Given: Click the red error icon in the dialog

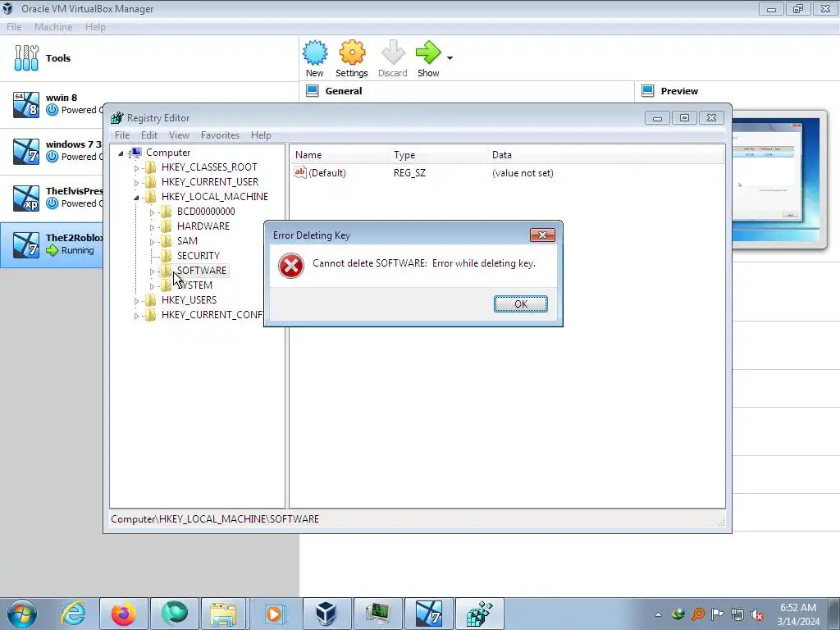Looking at the screenshot, I should pyautogui.click(x=291, y=266).
